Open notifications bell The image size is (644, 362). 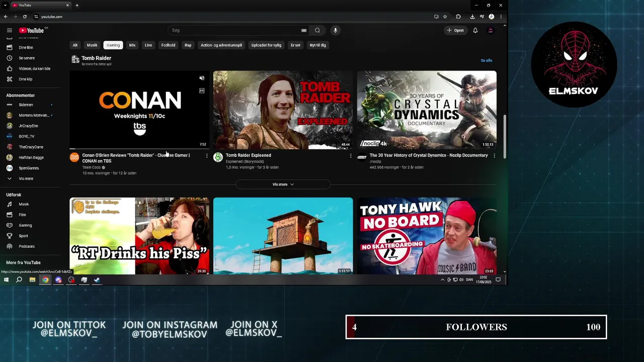point(475,30)
